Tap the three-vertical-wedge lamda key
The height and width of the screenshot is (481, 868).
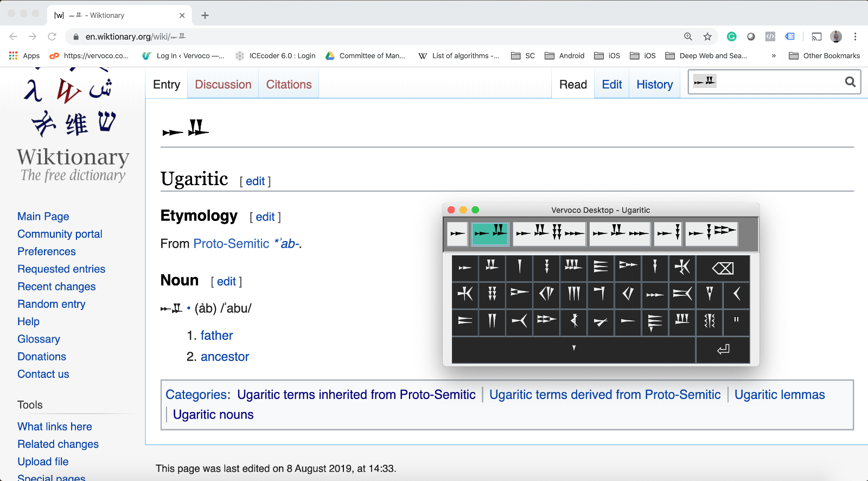click(573, 295)
